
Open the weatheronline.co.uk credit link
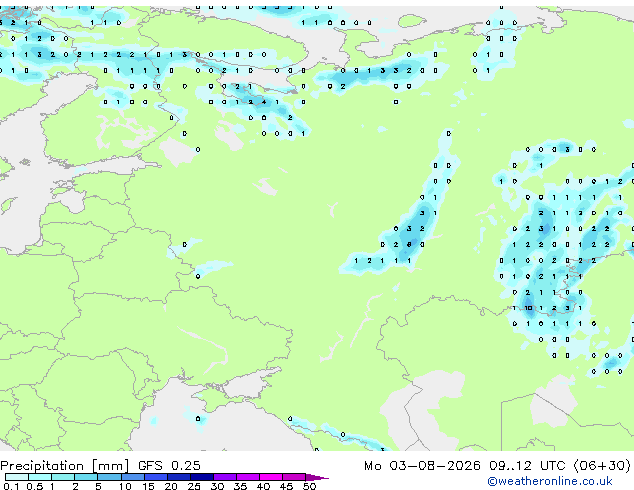click(550, 481)
